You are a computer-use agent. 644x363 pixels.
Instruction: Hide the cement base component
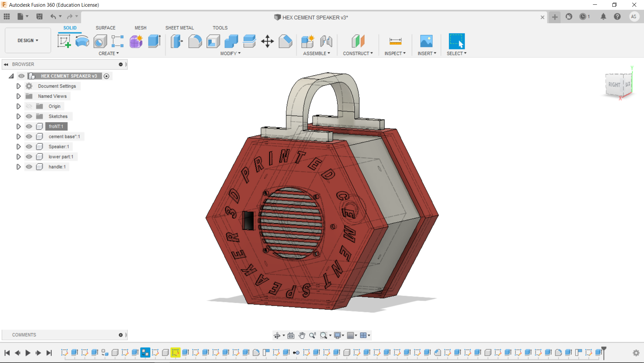coord(29,136)
